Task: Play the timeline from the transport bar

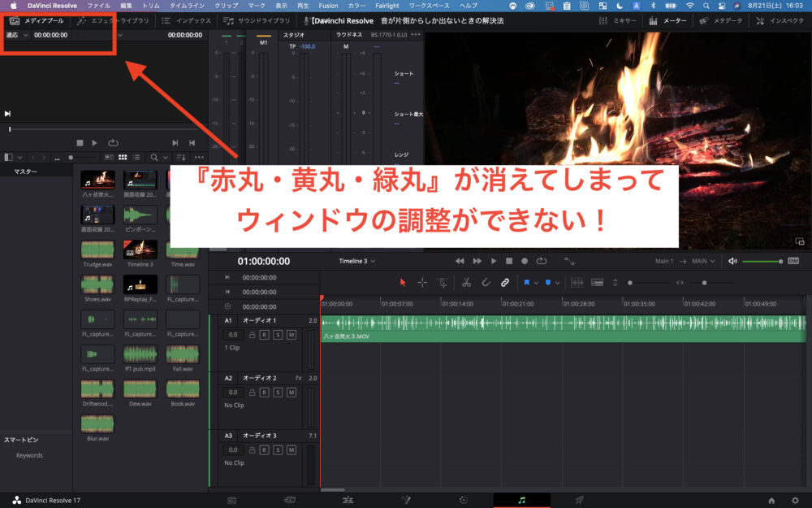Action: tap(494, 261)
